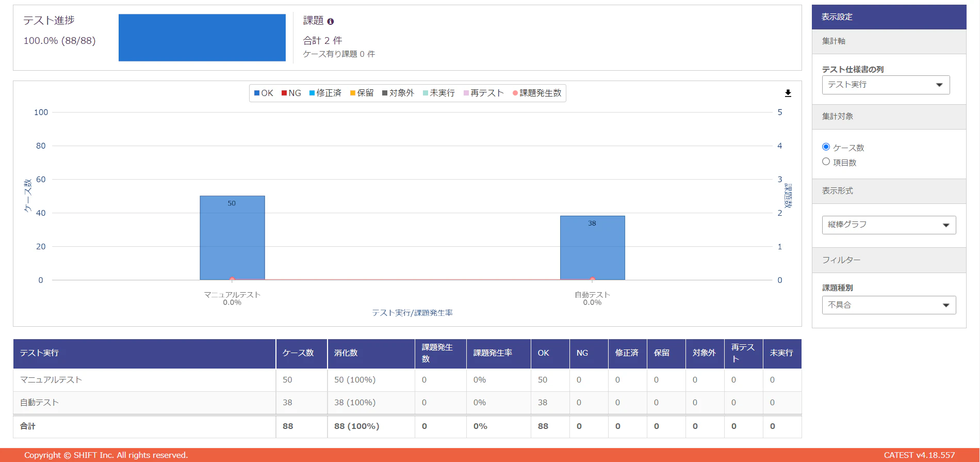980x462 pixels.
Task: Toggle the 再テスト legend entry
Action: (x=484, y=93)
